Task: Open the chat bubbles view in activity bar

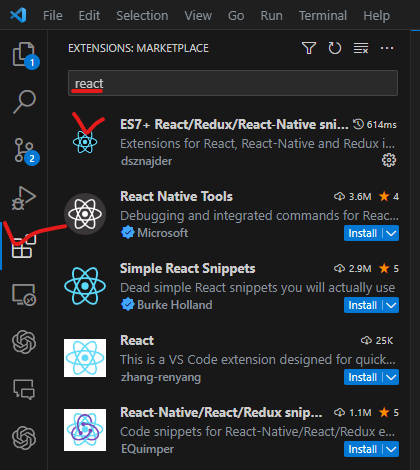Action: [x=24, y=389]
